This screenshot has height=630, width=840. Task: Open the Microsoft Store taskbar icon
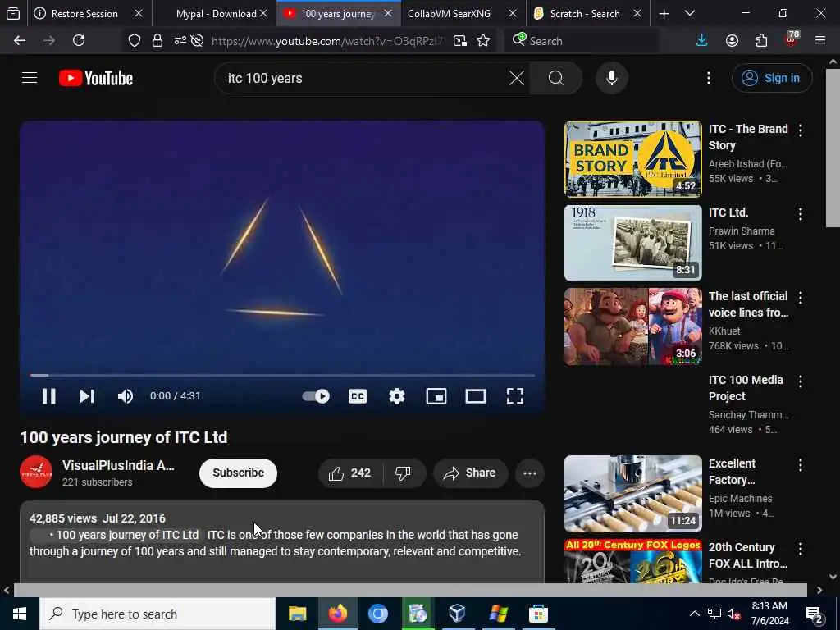(538, 614)
